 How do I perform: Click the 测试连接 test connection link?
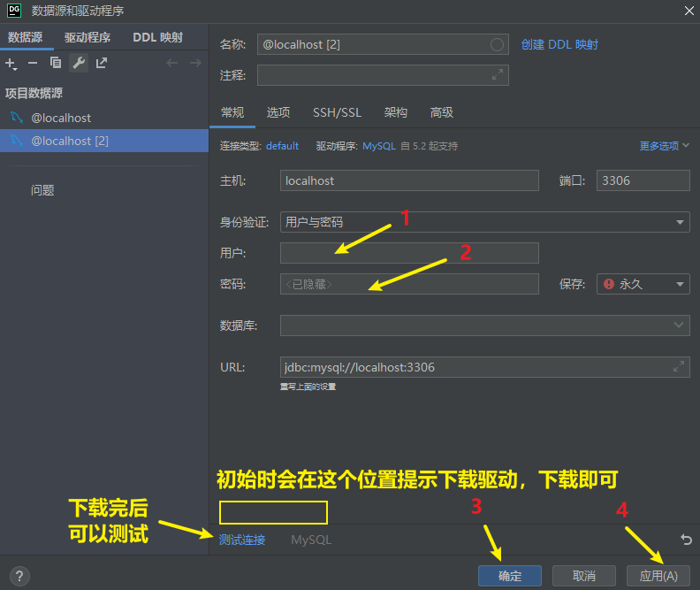tap(241, 540)
